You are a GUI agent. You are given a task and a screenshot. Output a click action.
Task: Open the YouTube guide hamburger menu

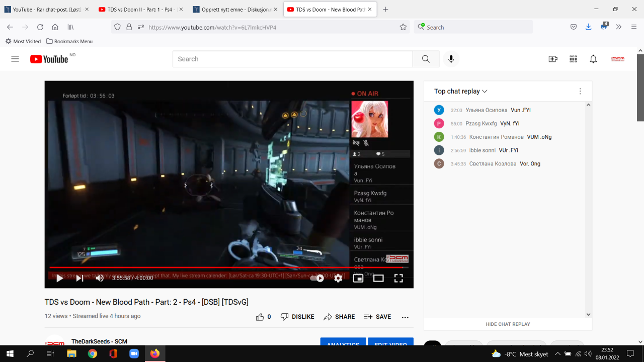pyautogui.click(x=15, y=59)
